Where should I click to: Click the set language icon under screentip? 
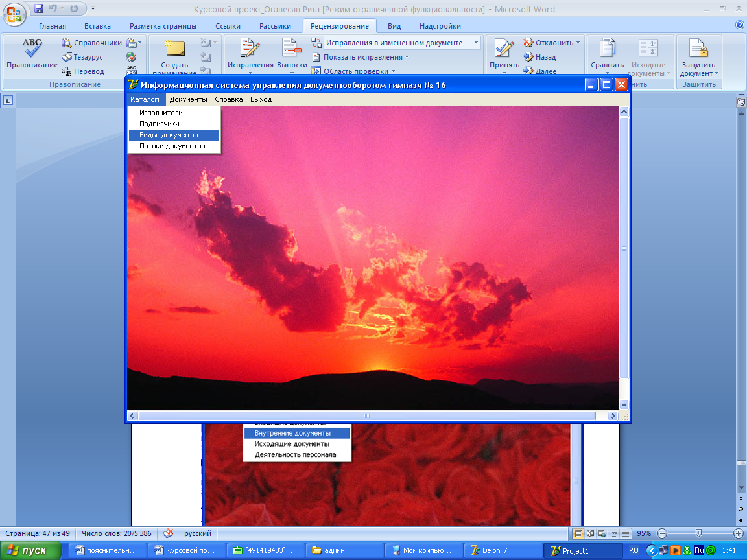coord(132,57)
